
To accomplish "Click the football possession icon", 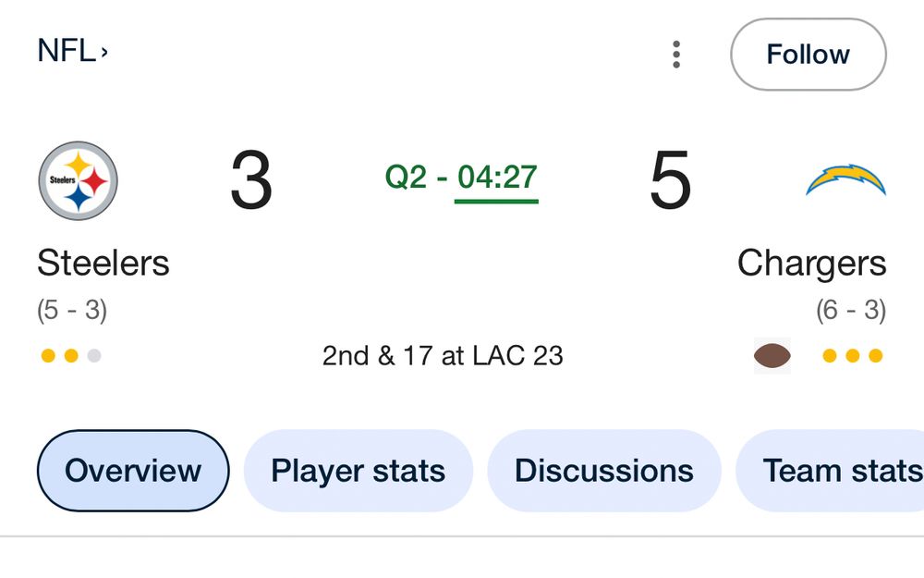I will (772, 356).
